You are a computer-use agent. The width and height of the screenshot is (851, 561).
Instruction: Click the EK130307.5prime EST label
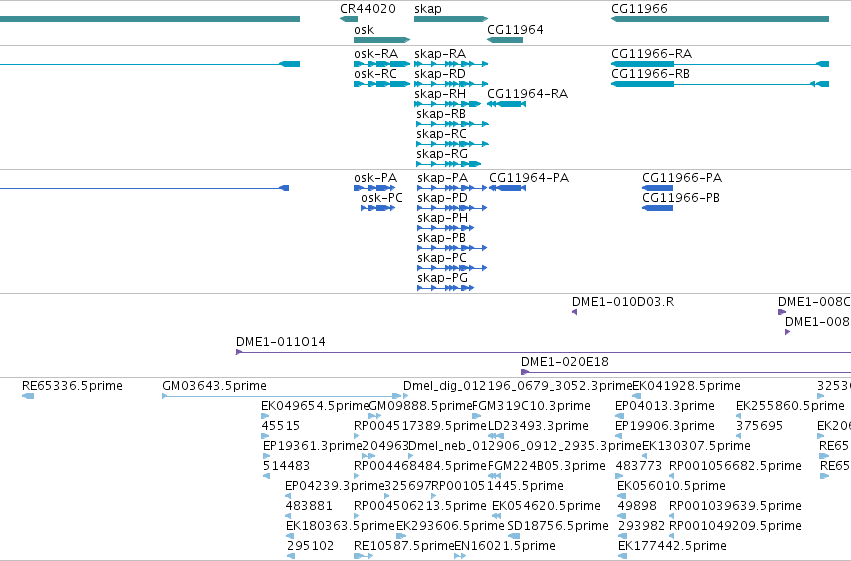click(x=696, y=447)
